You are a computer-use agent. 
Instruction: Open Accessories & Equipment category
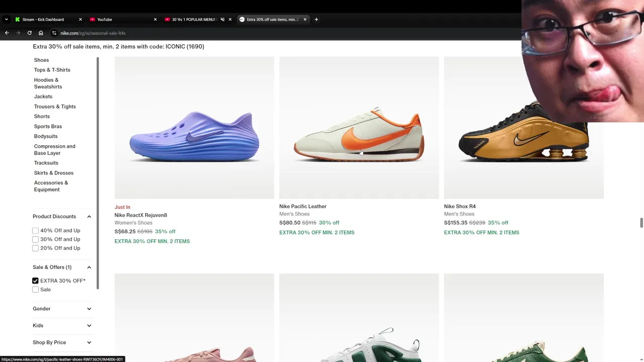point(51,186)
